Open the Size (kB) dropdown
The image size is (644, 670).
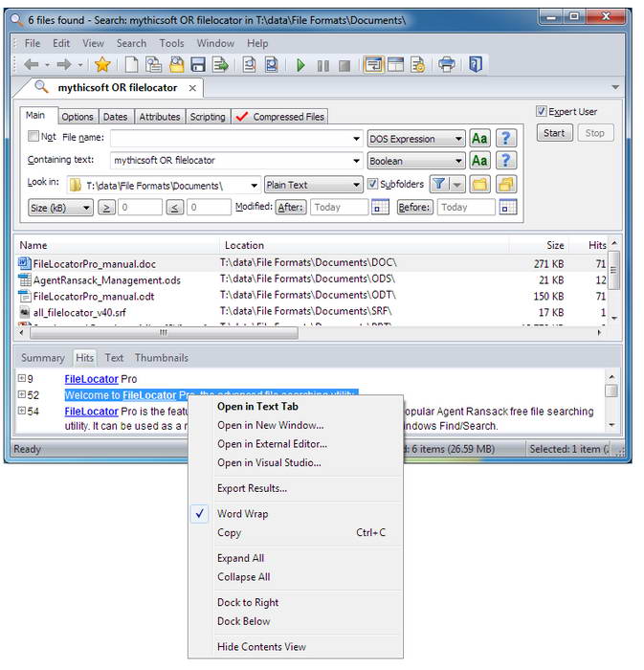click(60, 208)
